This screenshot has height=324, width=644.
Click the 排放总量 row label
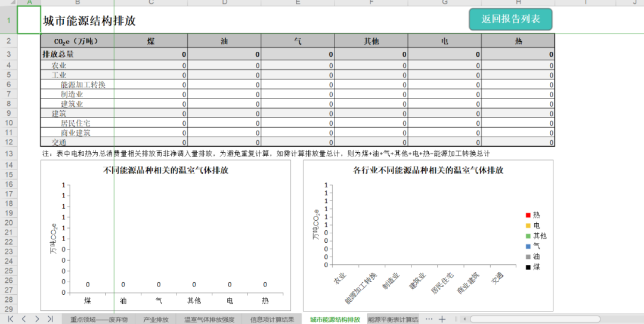(x=58, y=54)
